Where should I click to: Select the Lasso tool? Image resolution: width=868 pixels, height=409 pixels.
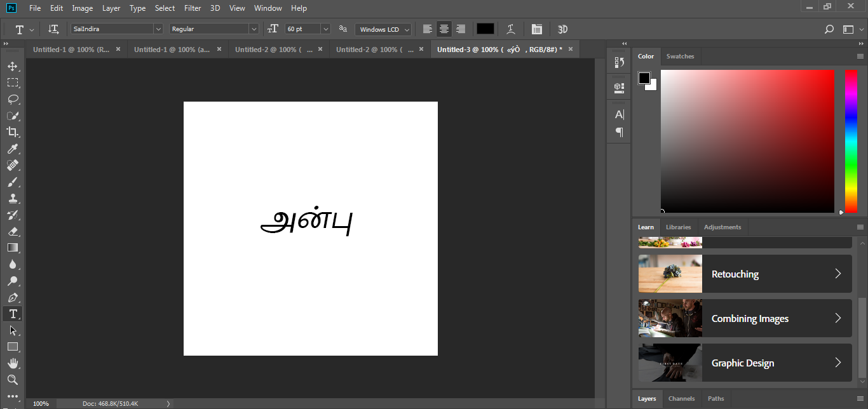[x=13, y=99]
